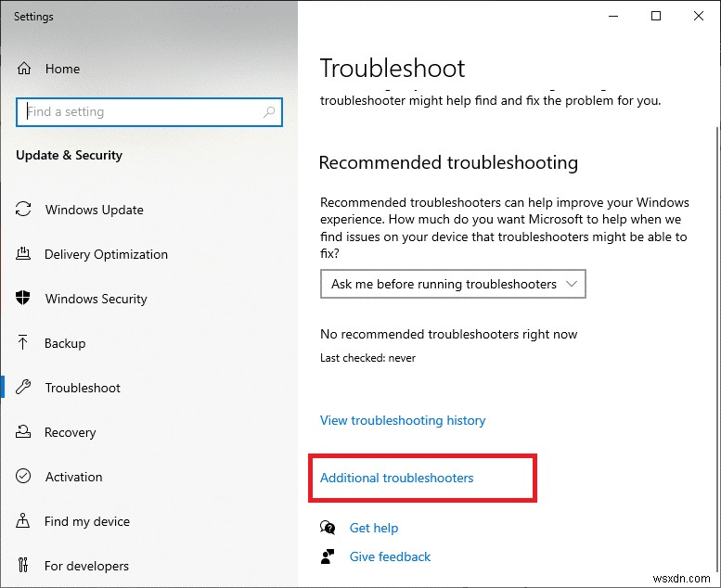Click the Home icon in sidebar
Image resolution: width=721 pixels, height=588 pixels.
pos(24,69)
